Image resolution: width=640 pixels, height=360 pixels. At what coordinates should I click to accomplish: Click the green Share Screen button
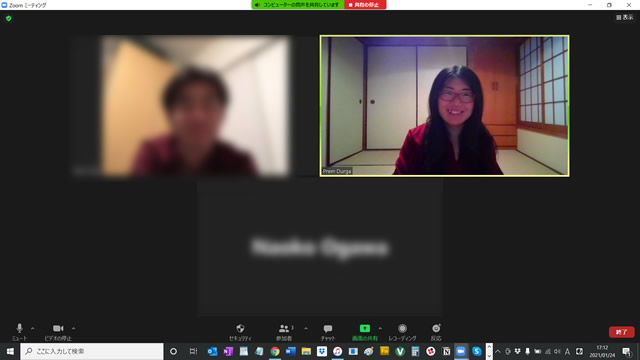click(364, 332)
